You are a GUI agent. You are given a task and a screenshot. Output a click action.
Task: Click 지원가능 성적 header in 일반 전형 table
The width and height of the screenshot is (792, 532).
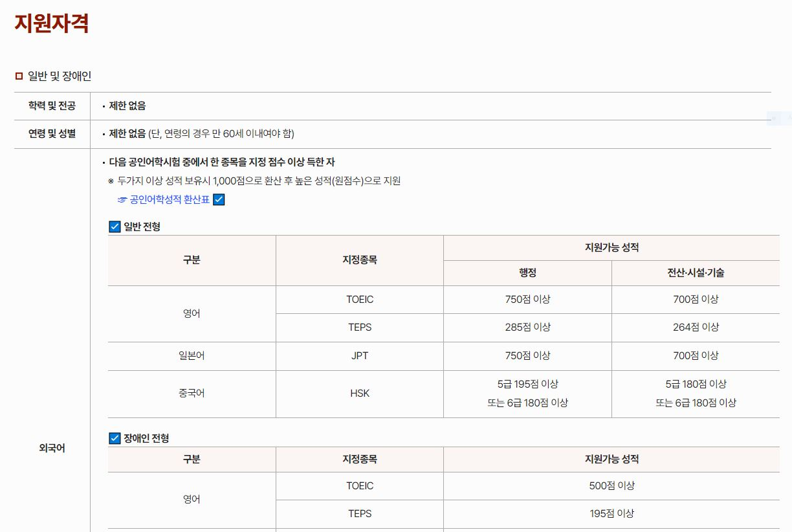point(611,247)
